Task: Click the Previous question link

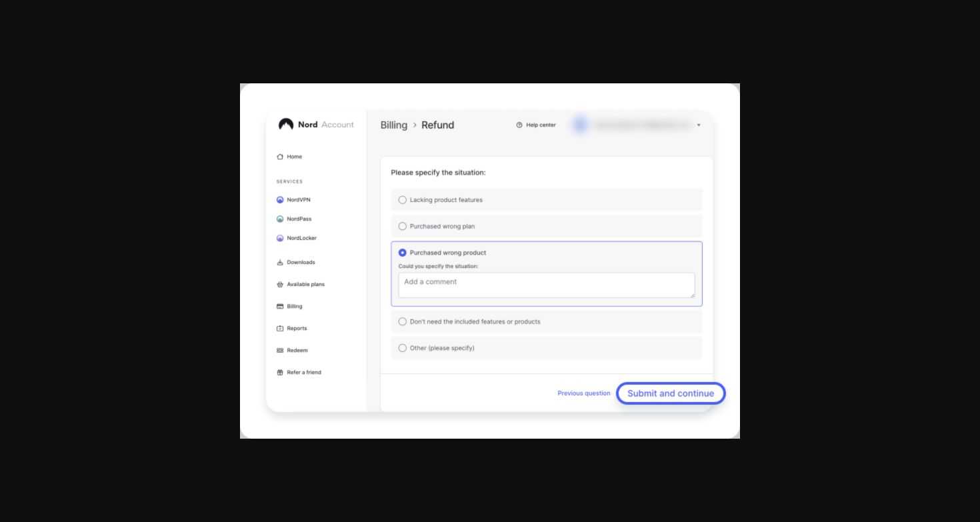Action: [x=584, y=393]
